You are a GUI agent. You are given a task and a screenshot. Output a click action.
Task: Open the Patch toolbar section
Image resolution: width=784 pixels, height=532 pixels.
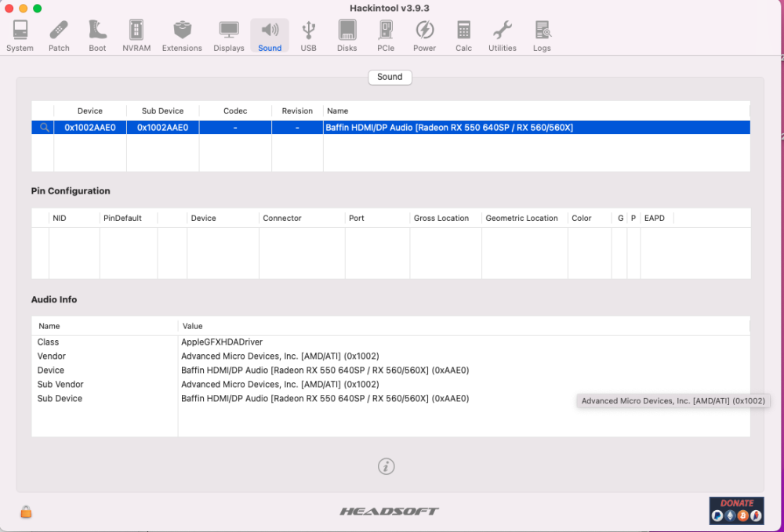59,36
